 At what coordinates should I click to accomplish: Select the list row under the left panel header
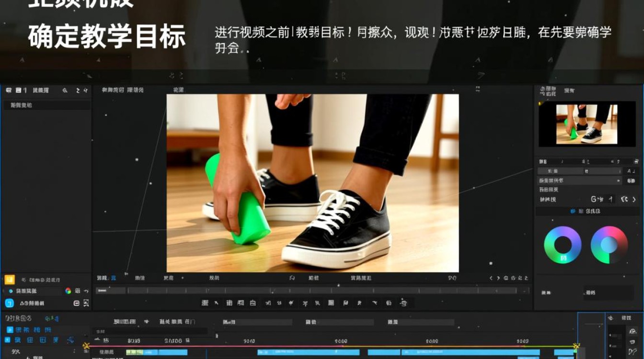(47, 105)
